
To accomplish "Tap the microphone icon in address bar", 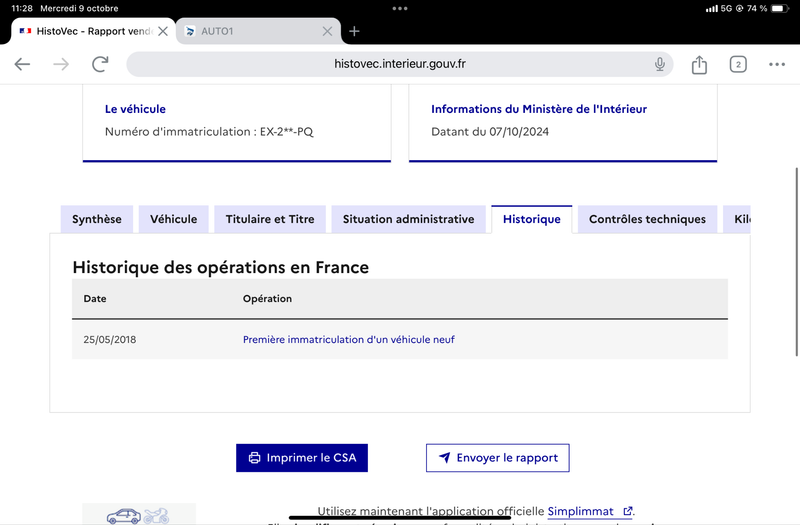I will 660,64.
